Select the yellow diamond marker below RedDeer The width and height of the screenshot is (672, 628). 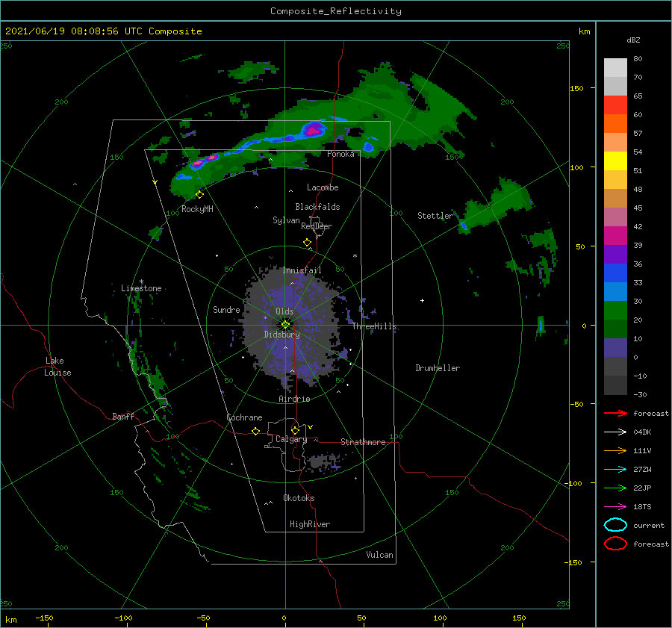tap(307, 243)
